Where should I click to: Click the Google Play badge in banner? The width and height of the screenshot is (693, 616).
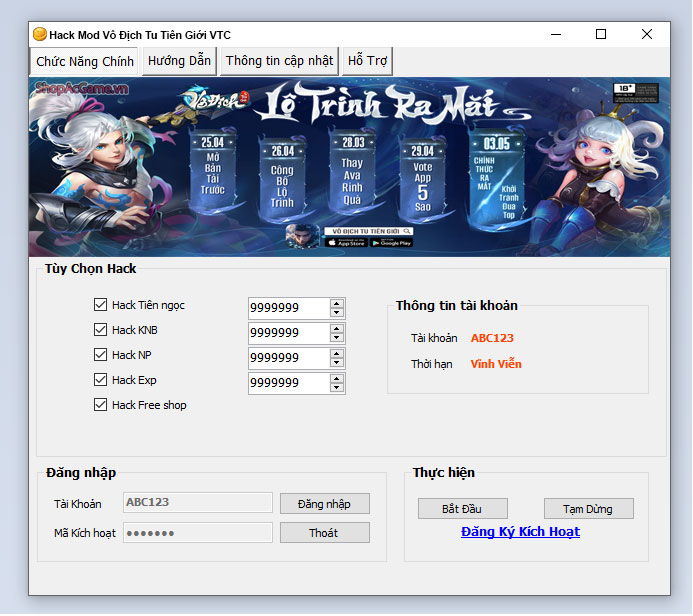pyautogui.click(x=391, y=243)
